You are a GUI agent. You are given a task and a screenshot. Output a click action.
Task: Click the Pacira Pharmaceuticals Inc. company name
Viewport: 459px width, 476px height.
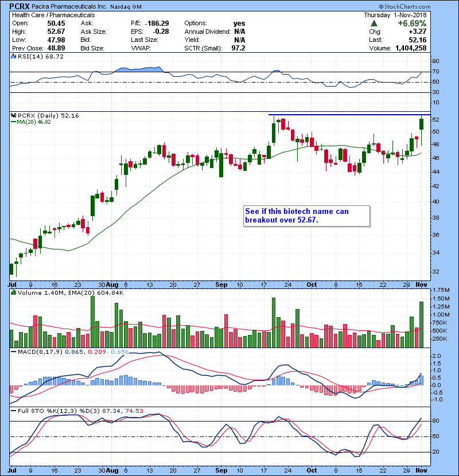(69, 7)
